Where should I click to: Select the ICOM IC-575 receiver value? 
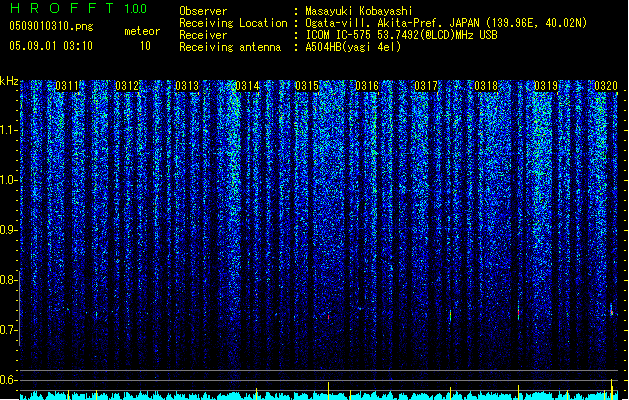pyautogui.click(x=402, y=35)
